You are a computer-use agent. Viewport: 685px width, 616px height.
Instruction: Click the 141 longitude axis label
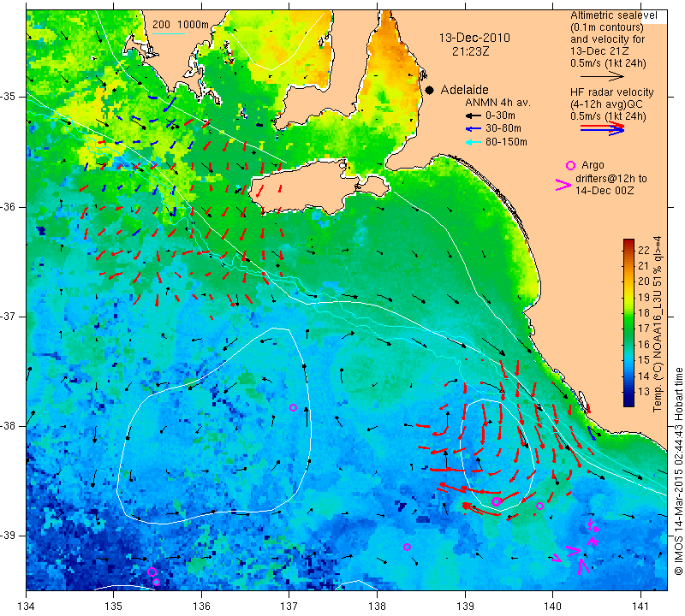pyautogui.click(x=640, y=606)
